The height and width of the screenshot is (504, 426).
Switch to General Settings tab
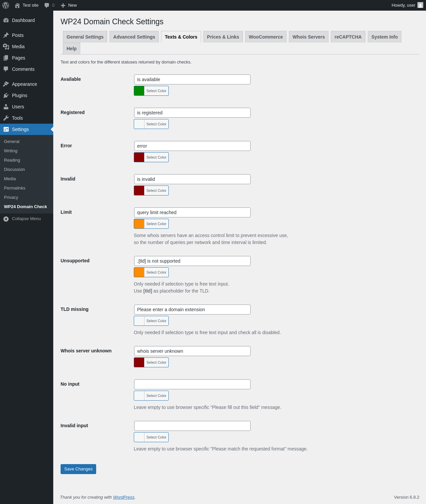[85, 37]
